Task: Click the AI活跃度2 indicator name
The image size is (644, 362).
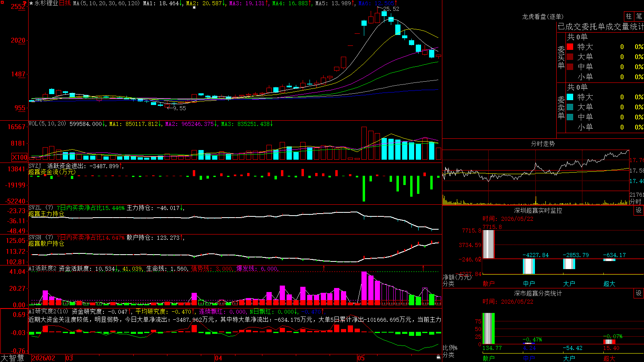Action: coord(43,268)
